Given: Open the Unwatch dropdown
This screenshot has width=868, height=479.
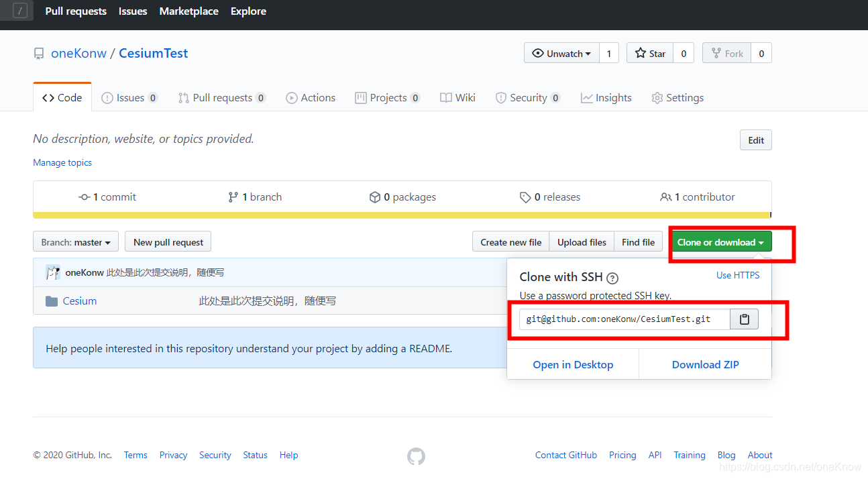Looking at the screenshot, I should [x=561, y=54].
